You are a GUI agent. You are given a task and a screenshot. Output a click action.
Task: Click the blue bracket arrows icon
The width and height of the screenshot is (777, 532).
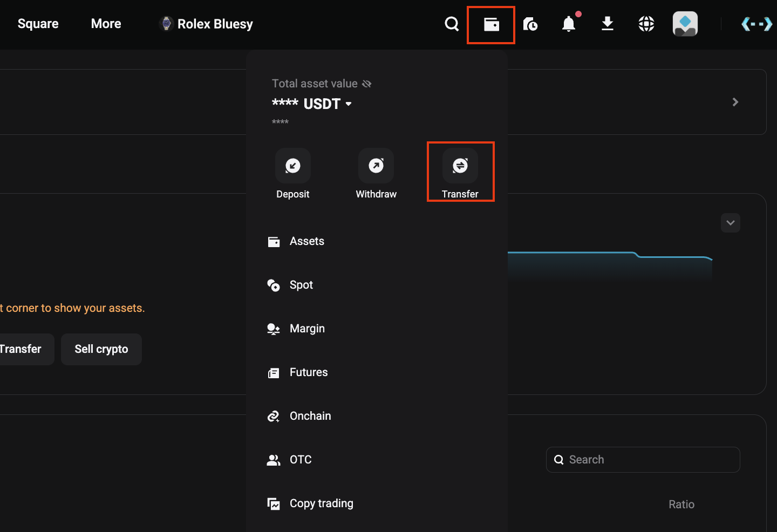click(757, 24)
